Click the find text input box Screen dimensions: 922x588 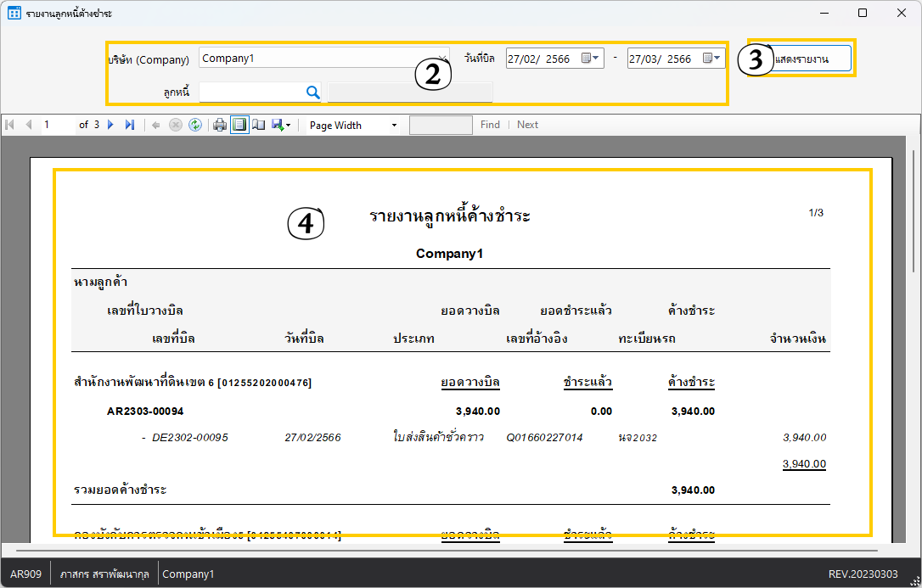tap(441, 125)
